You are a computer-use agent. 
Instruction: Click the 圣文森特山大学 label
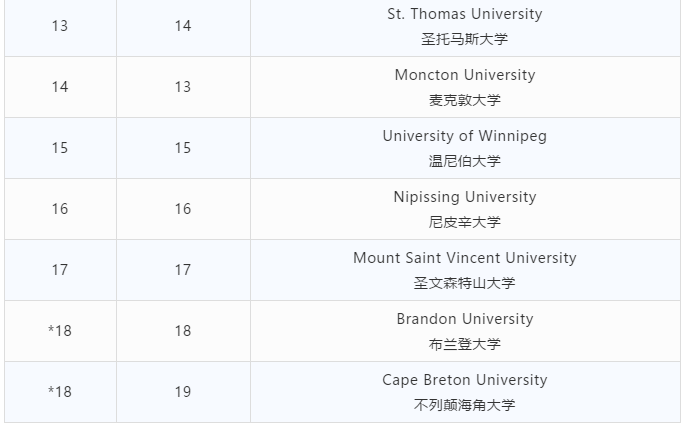pyautogui.click(x=465, y=283)
